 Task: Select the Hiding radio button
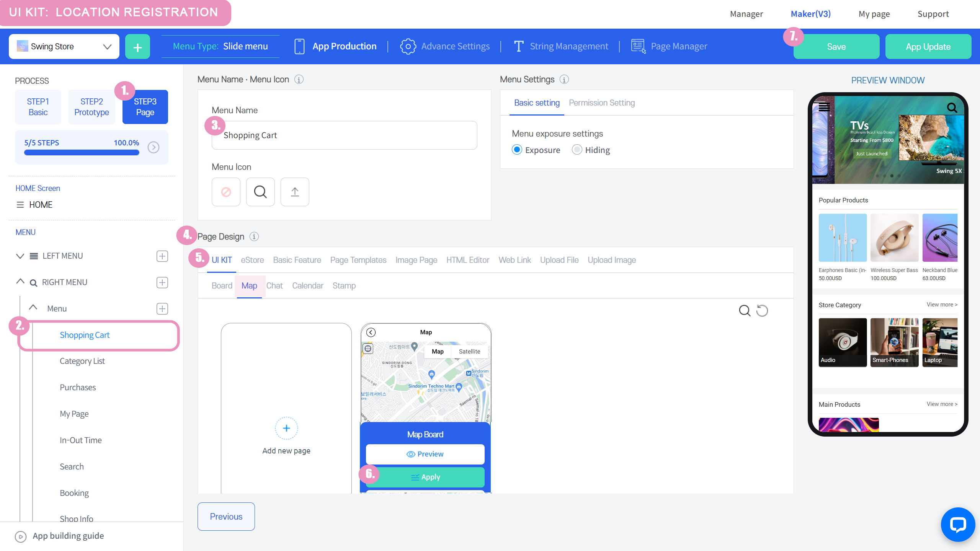click(x=577, y=150)
